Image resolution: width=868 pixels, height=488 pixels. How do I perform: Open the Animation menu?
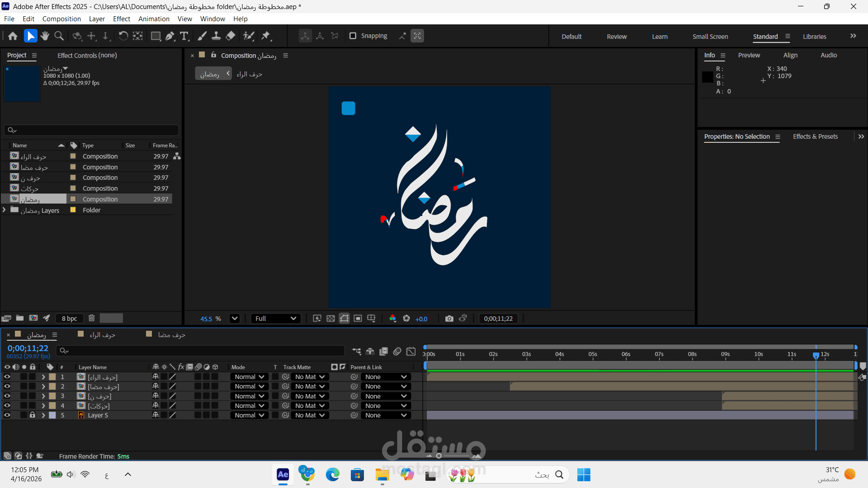(154, 19)
